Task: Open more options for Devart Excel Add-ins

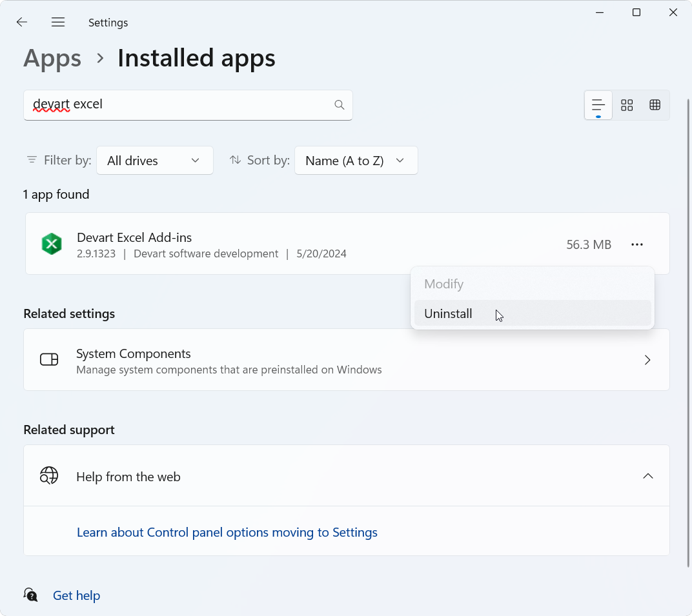Action: click(637, 244)
